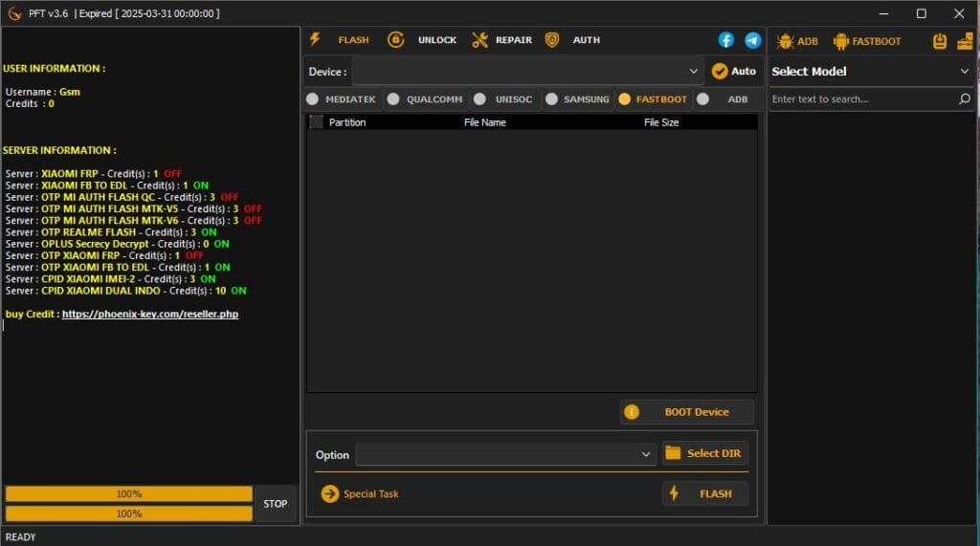Click the STOP button
The height and width of the screenshot is (546, 980).
point(275,504)
